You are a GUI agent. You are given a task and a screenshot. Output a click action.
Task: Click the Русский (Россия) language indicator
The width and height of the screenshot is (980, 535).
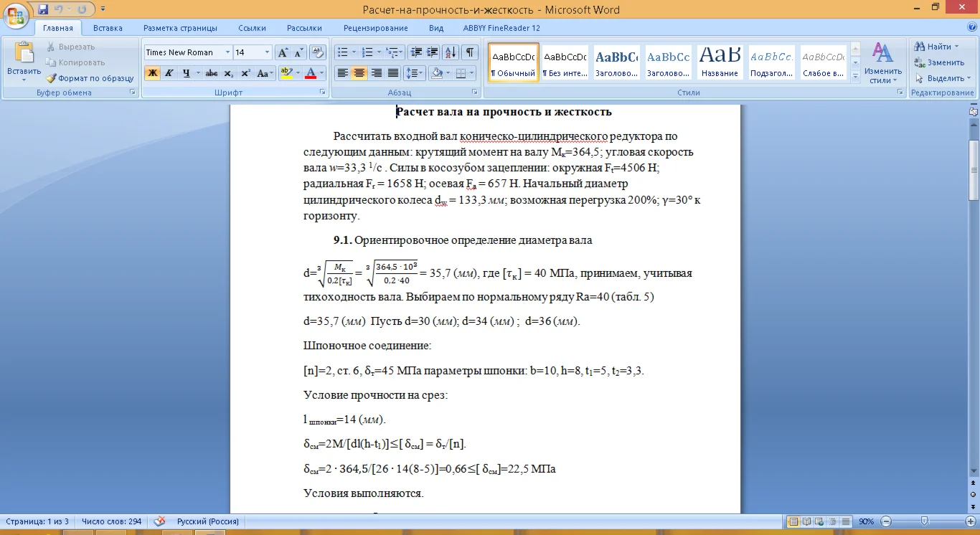pos(208,521)
